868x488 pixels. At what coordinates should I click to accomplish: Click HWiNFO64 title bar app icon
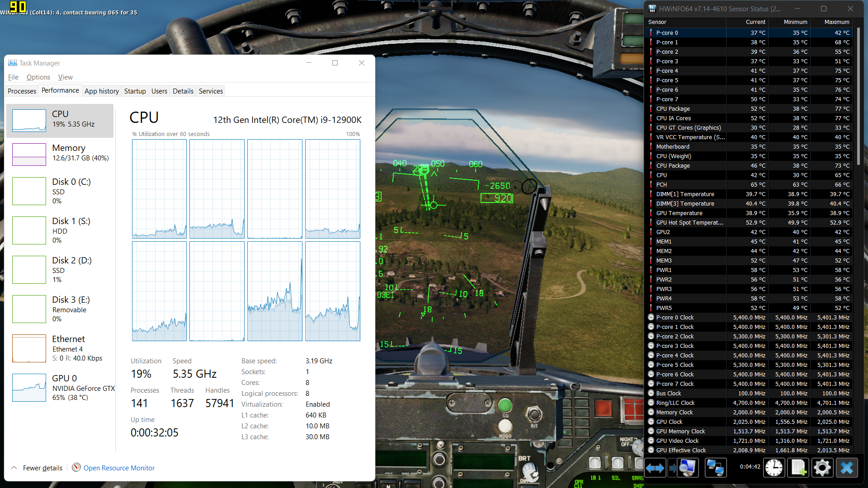pos(652,9)
